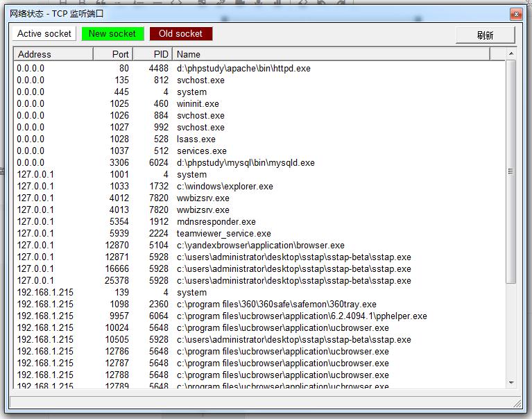The height and width of the screenshot is (419, 532).
Task: Select the yandexbrowser browser.exe row
Action: click(x=259, y=245)
